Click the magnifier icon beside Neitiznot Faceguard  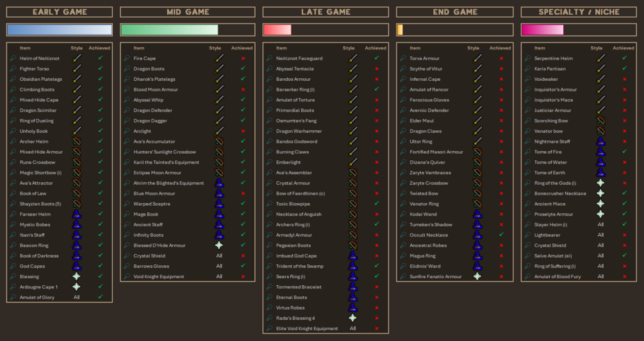[x=269, y=58]
